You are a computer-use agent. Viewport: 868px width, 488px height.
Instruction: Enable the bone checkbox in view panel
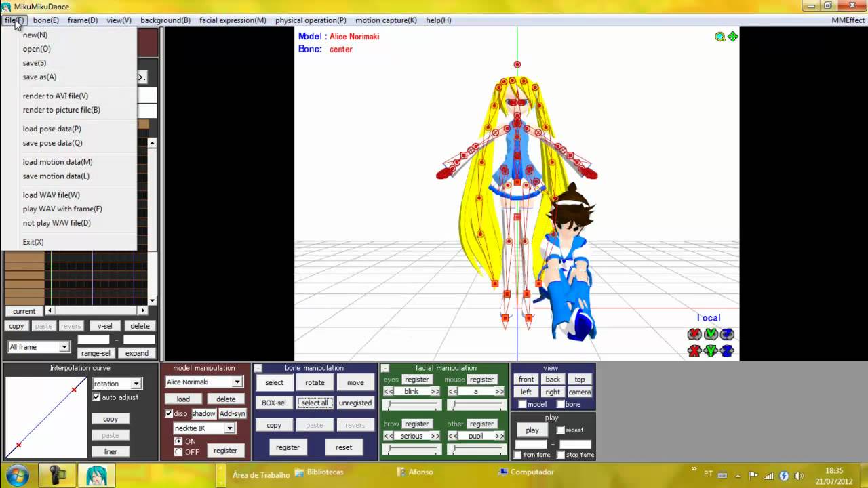point(561,405)
